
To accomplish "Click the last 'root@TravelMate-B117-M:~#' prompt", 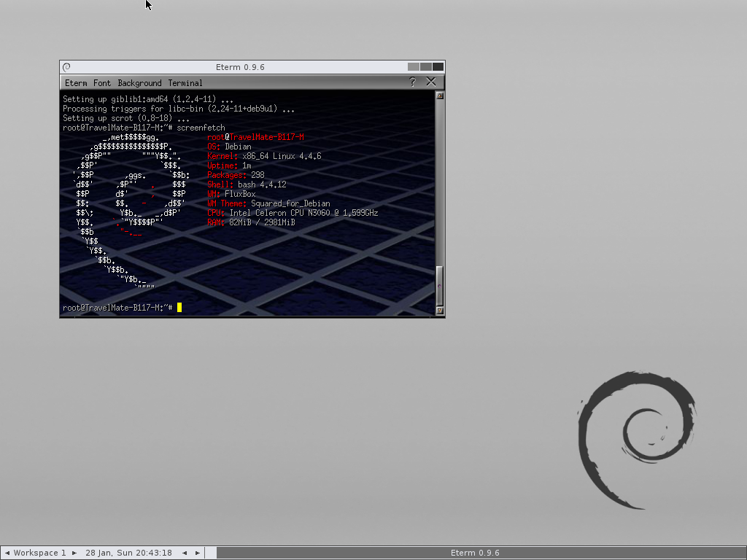I will pos(117,308).
